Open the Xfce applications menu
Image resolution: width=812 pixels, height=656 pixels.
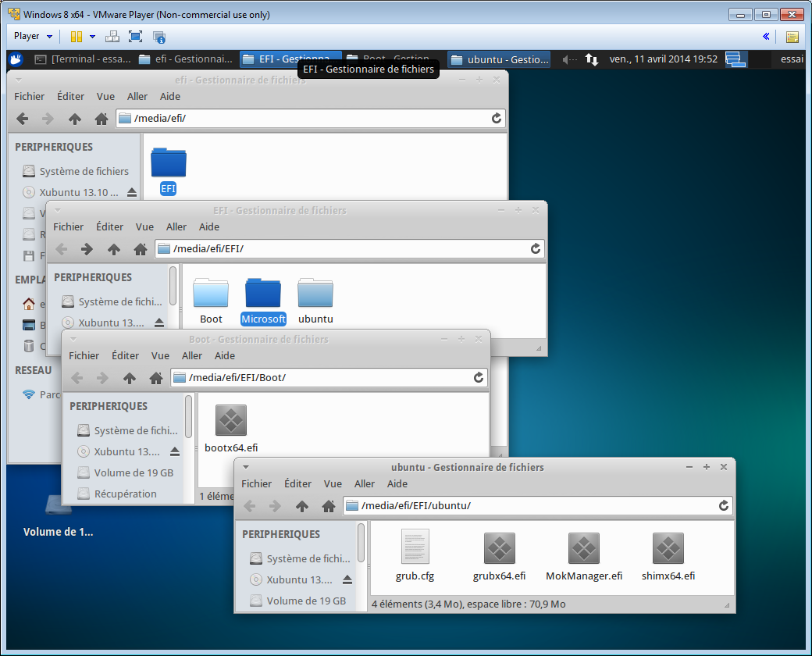tap(16, 59)
